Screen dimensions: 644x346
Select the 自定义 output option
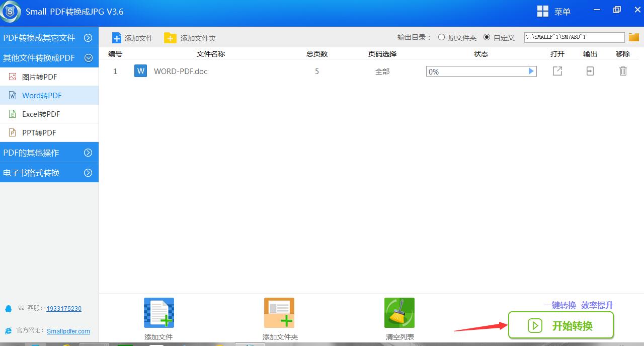tap(487, 37)
